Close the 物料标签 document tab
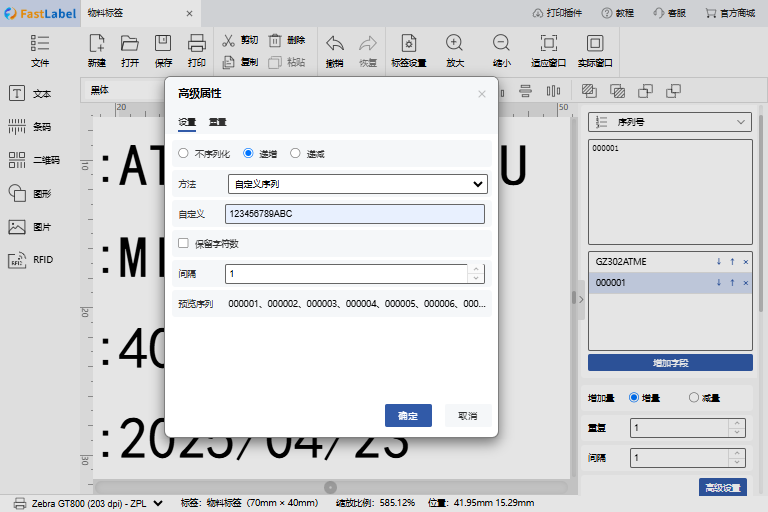 coord(190,14)
